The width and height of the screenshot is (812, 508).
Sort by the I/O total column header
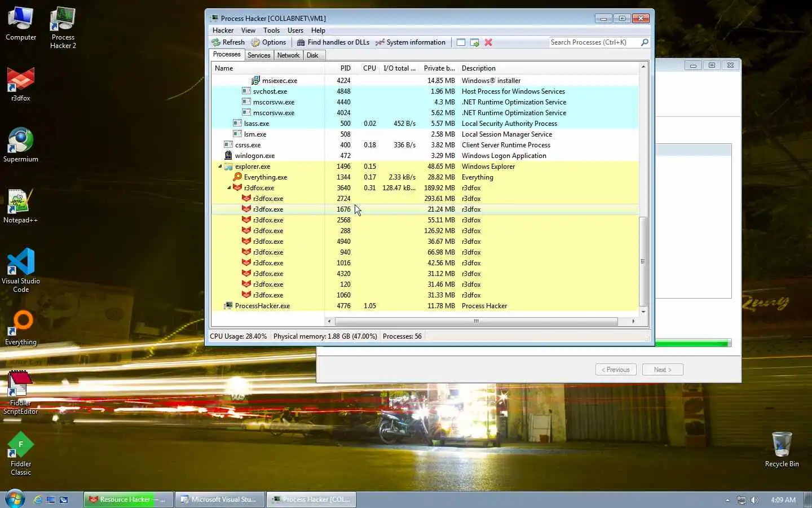click(399, 68)
